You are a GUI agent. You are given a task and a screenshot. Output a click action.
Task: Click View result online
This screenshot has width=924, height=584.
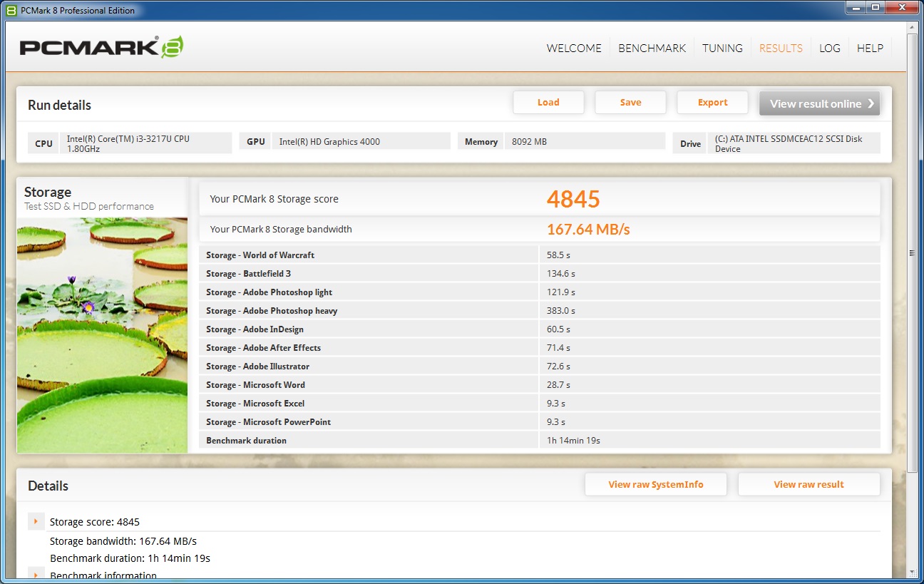[819, 103]
